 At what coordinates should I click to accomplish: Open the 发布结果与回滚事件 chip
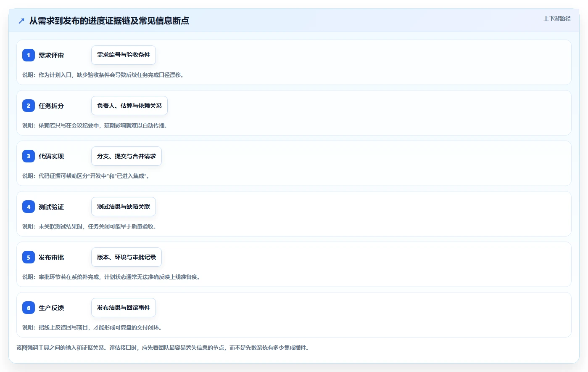pos(124,308)
